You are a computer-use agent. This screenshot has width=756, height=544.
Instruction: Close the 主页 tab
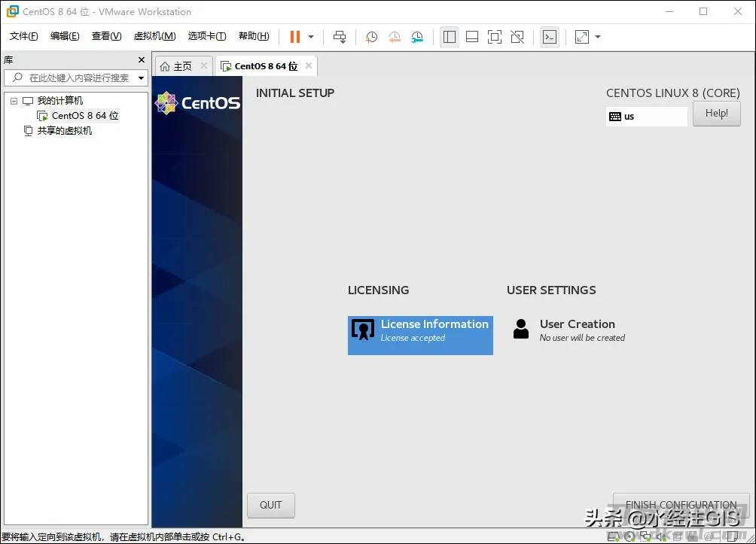pyautogui.click(x=204, y=65)
